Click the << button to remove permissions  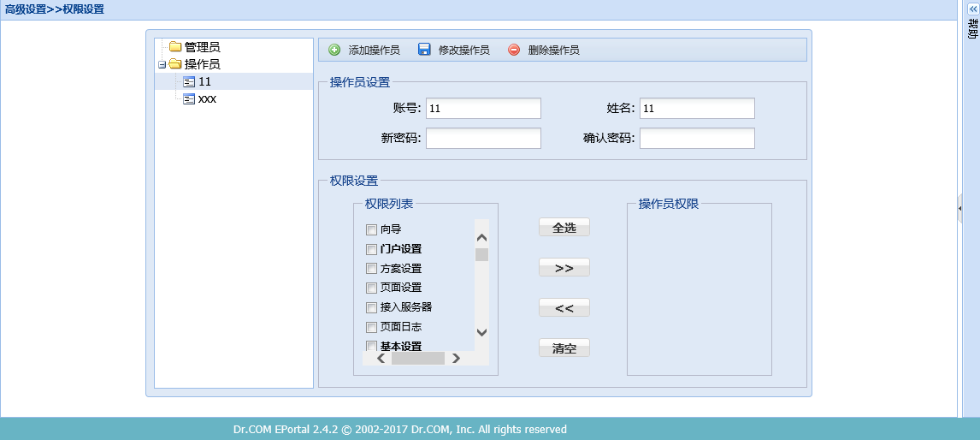tap(564, 308)
